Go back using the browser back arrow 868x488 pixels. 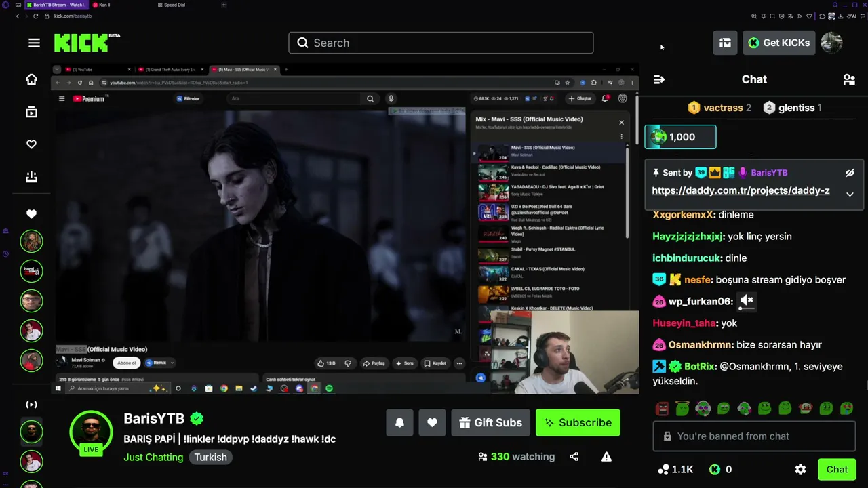[x=18, y=16]
